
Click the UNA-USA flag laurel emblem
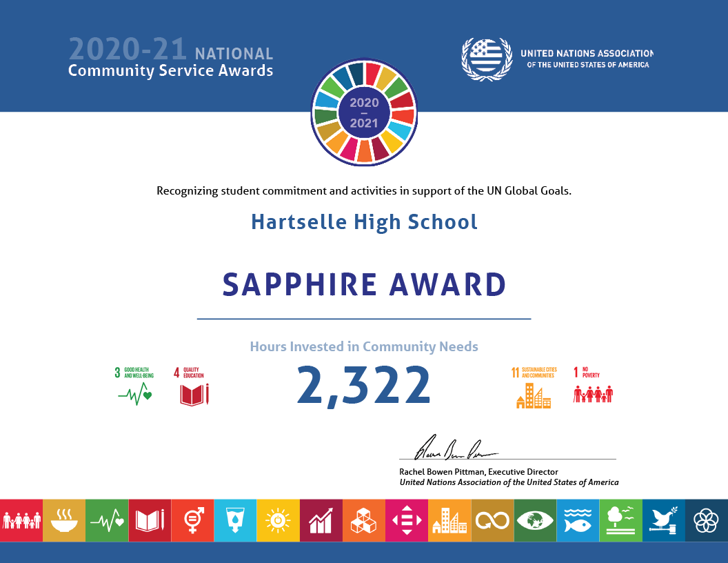click(487, 59)
